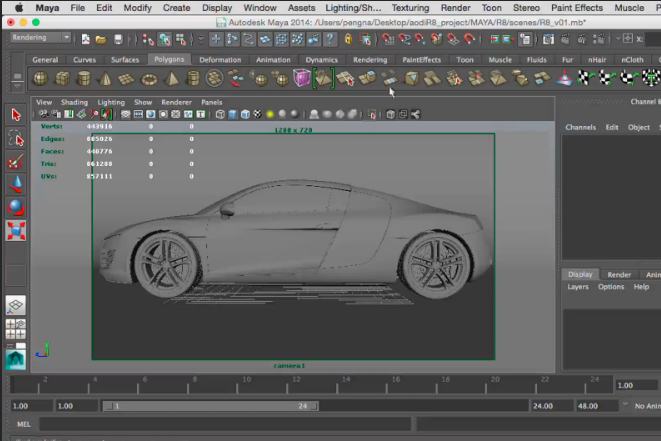The width and height of the screenshot is (661, 441).
Task: Click the lock selection padlock icon
Action: click(x=348, y=39)
